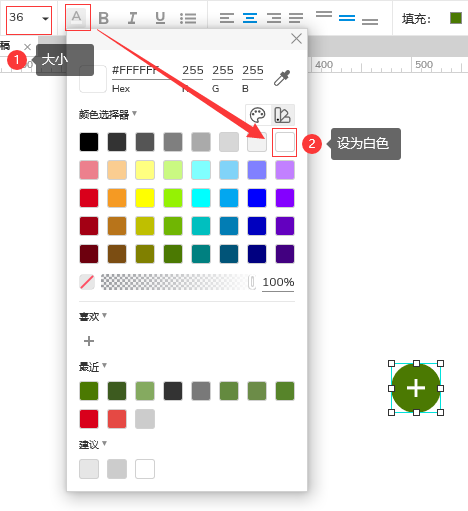This screenshot has height=511, width=468.
Task: Pick the pure red swatch
Action: [89, 198]
